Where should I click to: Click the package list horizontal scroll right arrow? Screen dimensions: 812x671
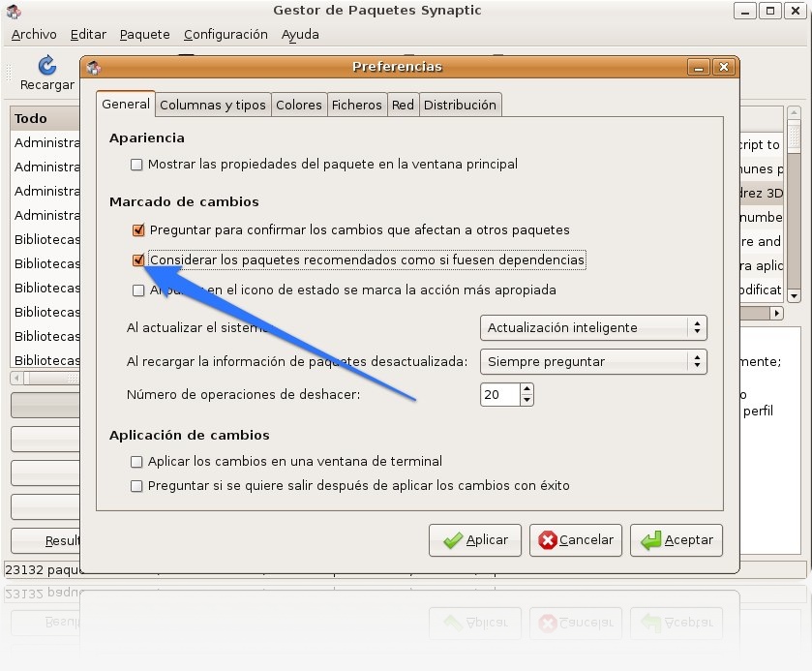point(776,313)
